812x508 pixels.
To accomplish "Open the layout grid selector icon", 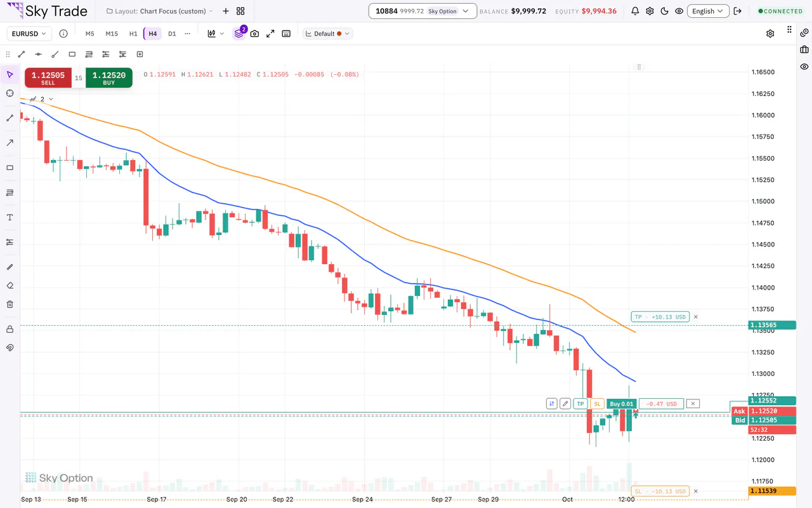I will [240, 11].
